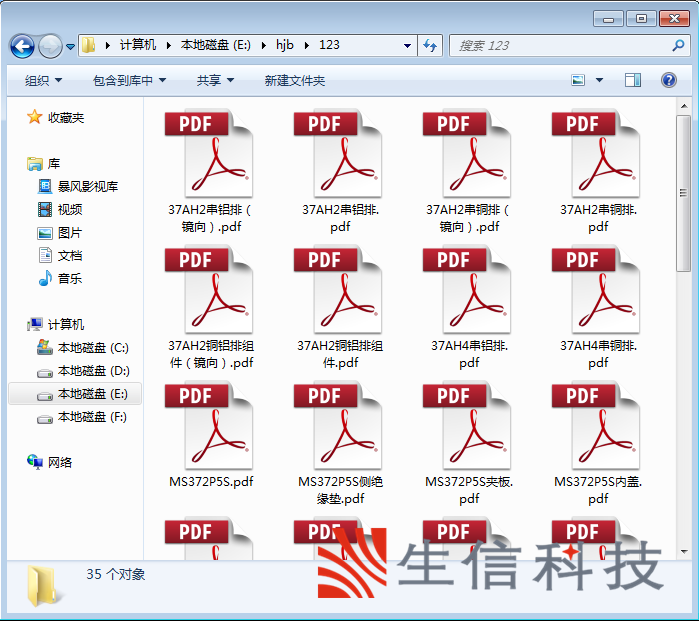Open 本地磁盘 (C:) in navigation pane
Image resolution: width=699 pixels, height=621 pixels.
[x=83, y=348]
